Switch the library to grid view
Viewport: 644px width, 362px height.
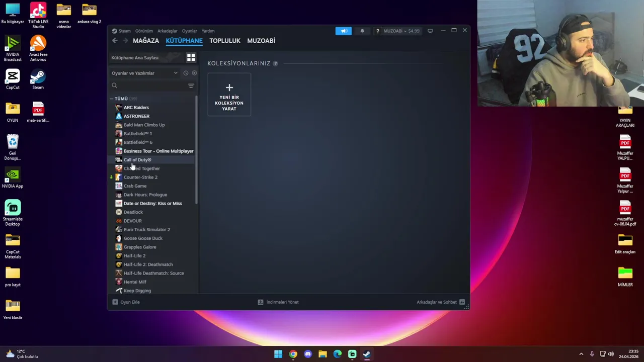191,58
